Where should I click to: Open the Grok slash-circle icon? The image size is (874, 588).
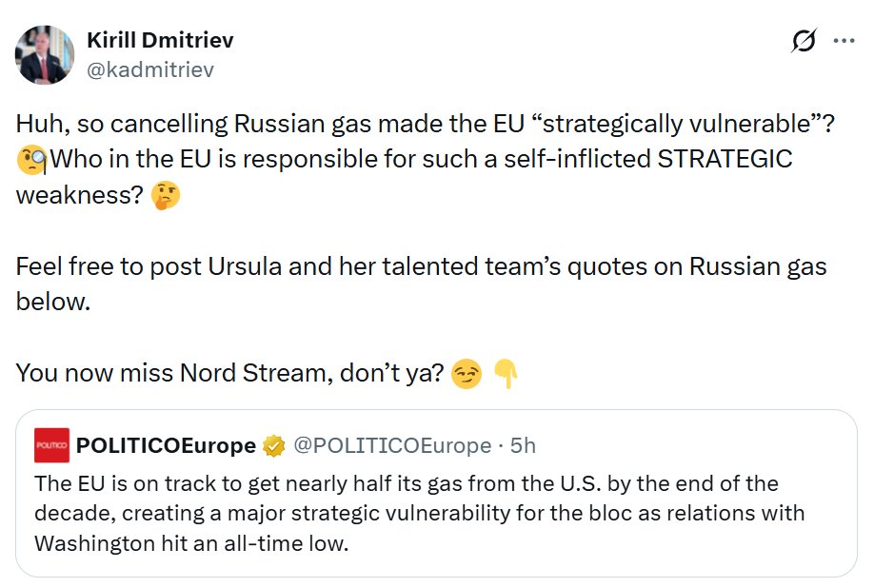click(x=804, y=40)
